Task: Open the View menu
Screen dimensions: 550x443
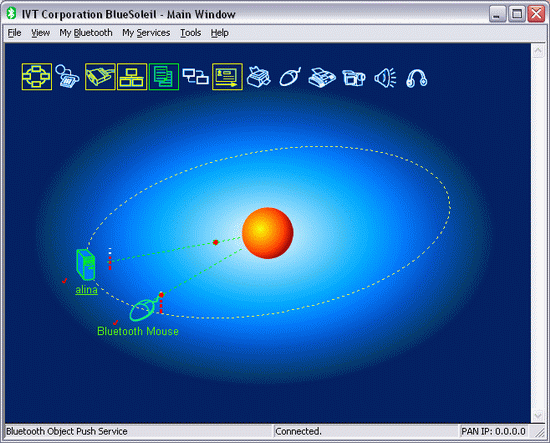Action: [x=40, y=33]
